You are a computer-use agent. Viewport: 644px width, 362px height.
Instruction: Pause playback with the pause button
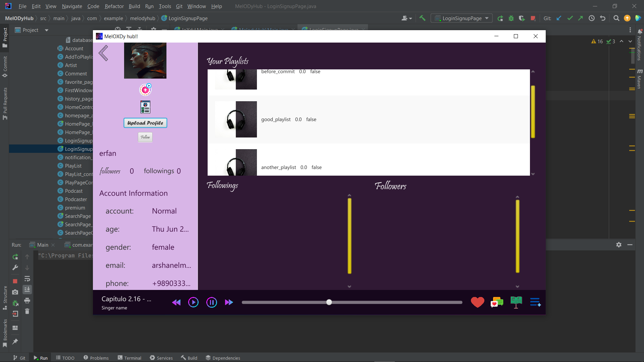(212, 302)
